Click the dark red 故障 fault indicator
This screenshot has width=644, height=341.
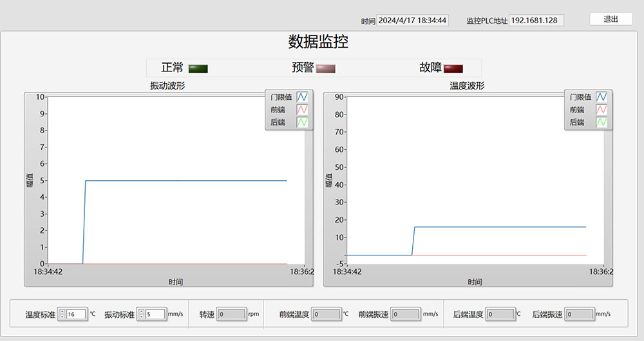coord(453,68)
